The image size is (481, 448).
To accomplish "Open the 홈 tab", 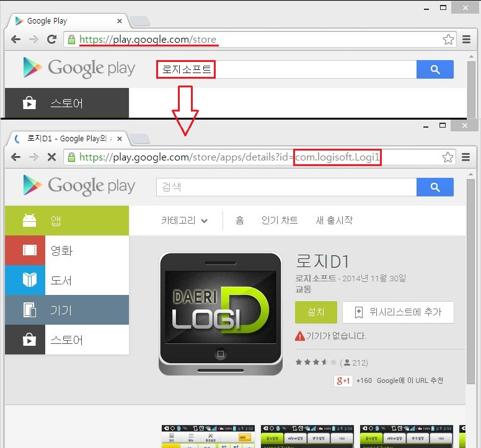I will point(240,221).
